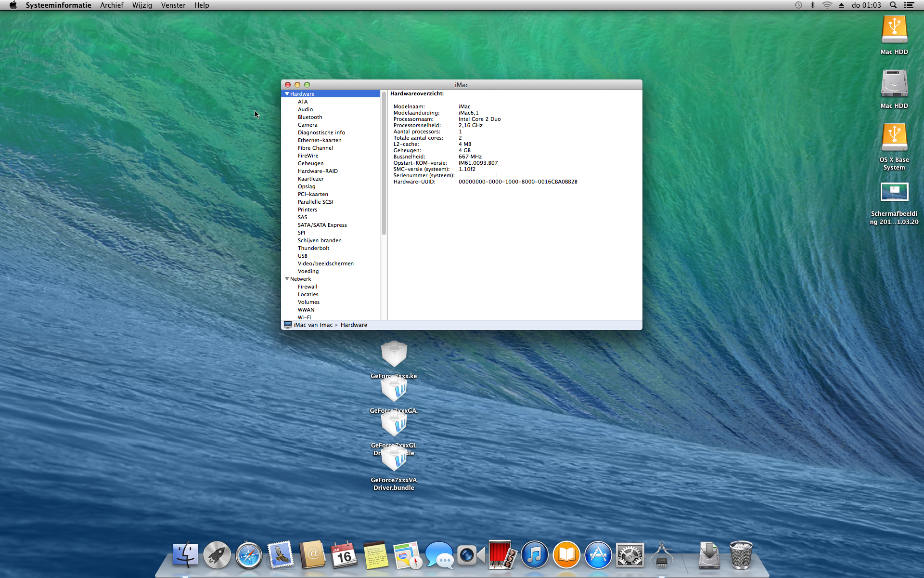
Task: Select grey internal Mac HDD desktop icon
Action: click(894, 84)
